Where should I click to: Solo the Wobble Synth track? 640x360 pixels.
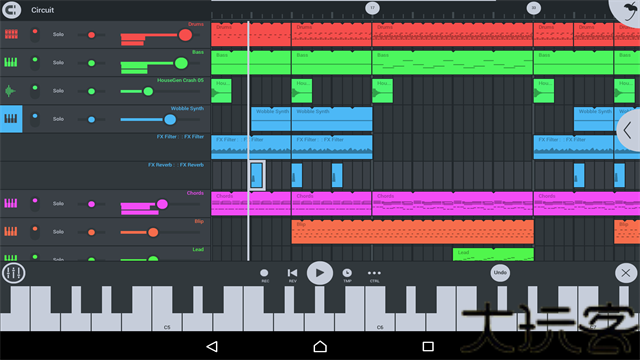[x=58, y=119]
